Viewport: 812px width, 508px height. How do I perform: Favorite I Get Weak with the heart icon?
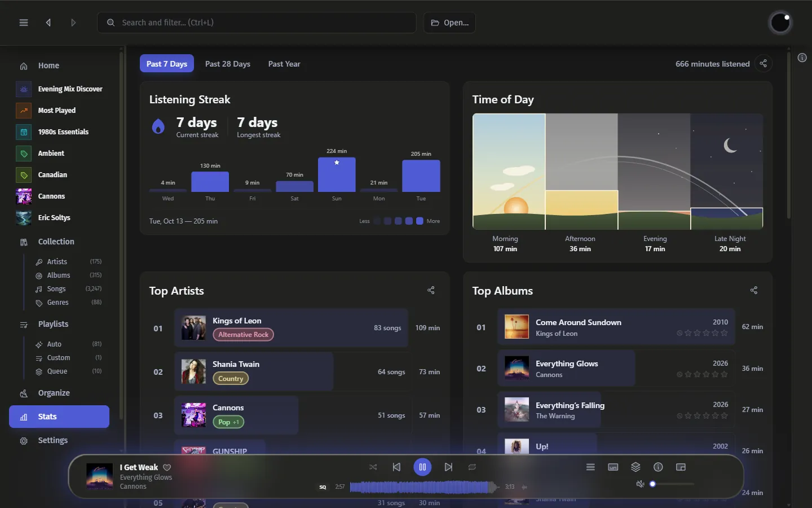pos(167,467)
